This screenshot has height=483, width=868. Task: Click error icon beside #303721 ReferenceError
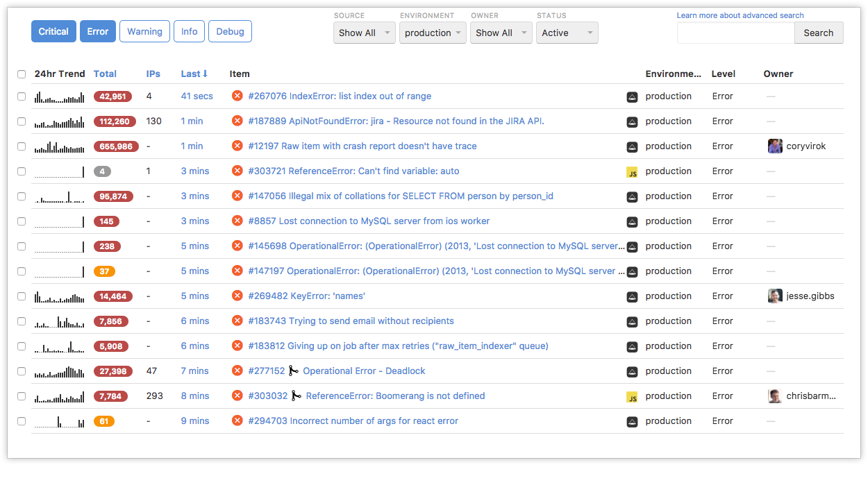point(237,171)
